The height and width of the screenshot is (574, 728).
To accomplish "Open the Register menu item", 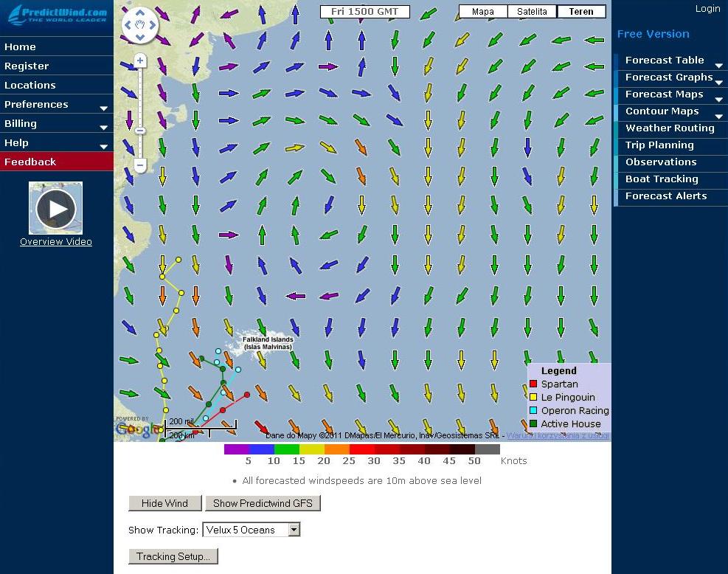I will pos(57,66).
